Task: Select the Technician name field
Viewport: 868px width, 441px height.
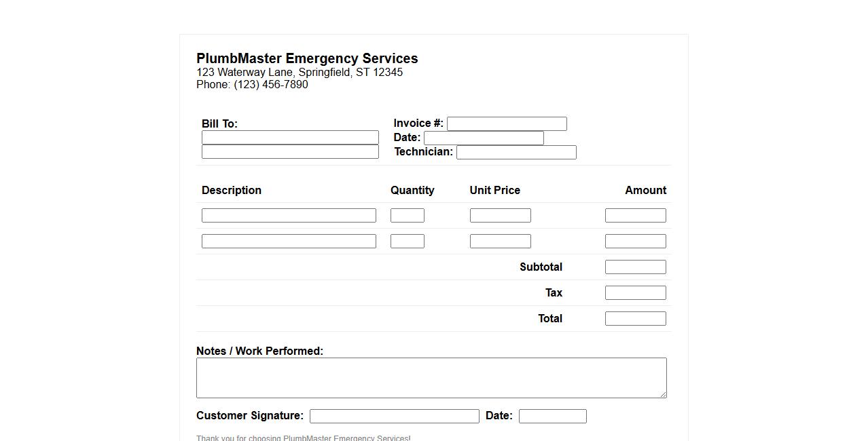Action: [x=516, y=152]
